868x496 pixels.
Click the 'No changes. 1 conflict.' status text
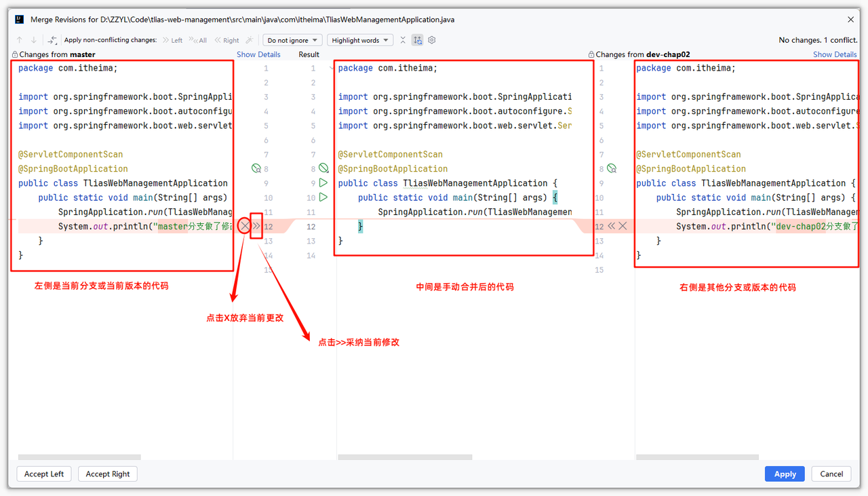pos(818,41)
